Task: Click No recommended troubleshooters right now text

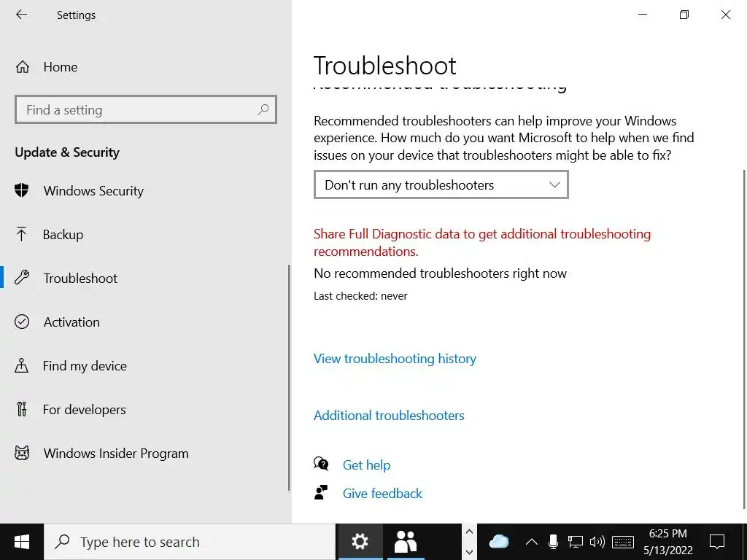Action: pyautogui.click(x=440, y=273)
